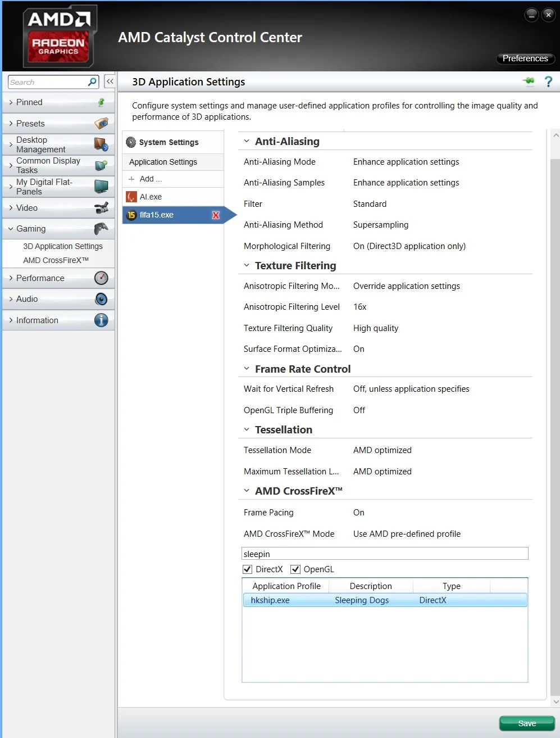Change Anti-Aliasing Method Supersampling value
This screenshot has height=738, width=560.
click(381, 225)
